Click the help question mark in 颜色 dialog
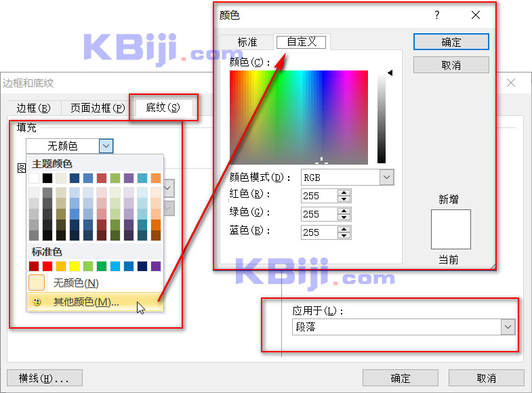The height and width of the screenshot is (393, 532). coord(437,15)
